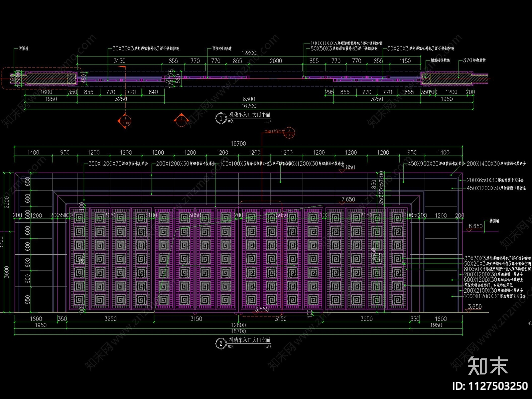The image size is (532, 399).
Task: Select the title 机动车入口大门立面
Action: [x=250, y=340]
